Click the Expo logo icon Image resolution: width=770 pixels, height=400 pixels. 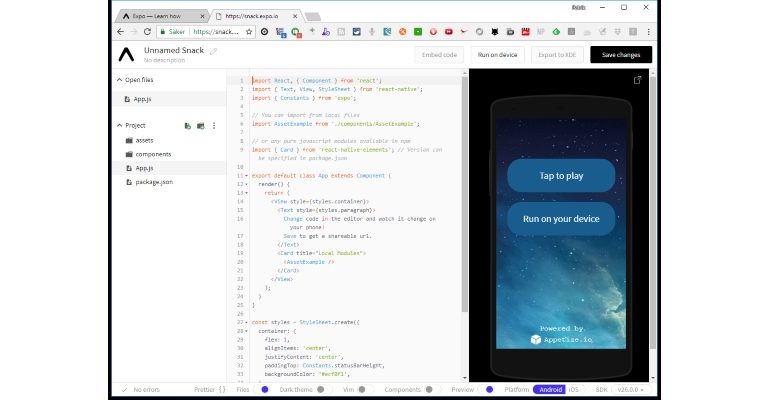(127, 55)
